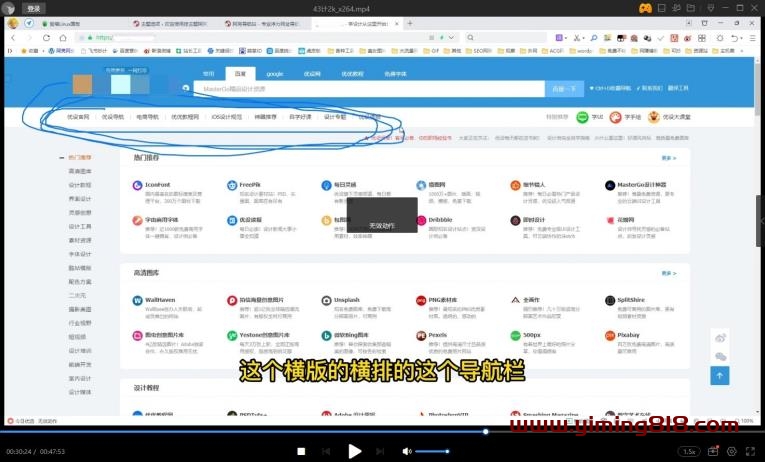The width and height of the screenshot is (765, 462).
Task: Switch to the 百度 search tab
Action: pos(240,74)
